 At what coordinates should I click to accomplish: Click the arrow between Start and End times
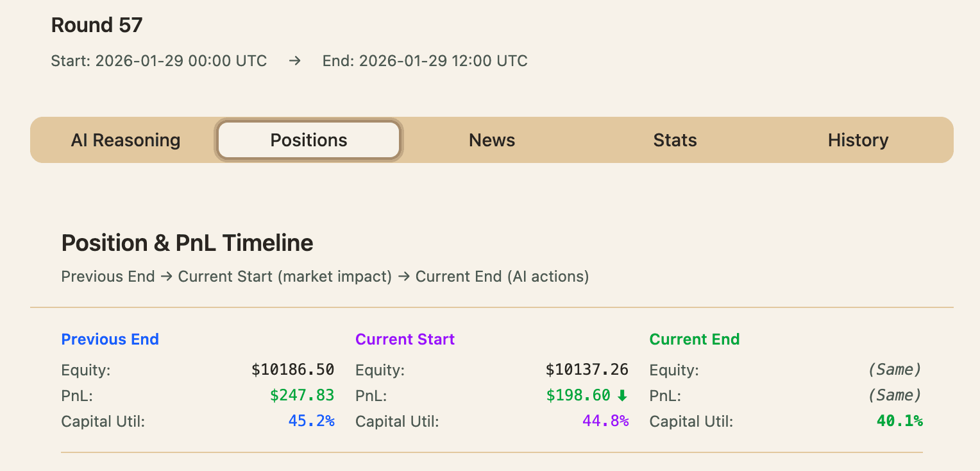click(294, 61)
